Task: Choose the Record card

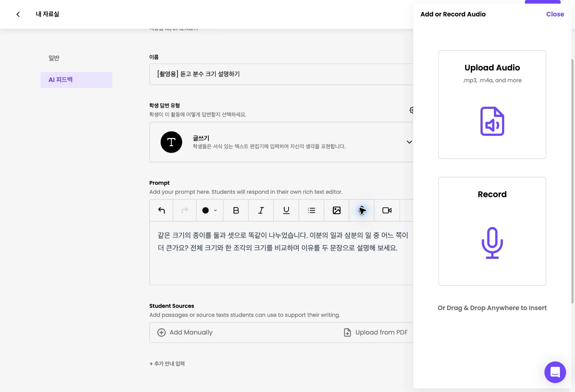Action: click(492, 231)
